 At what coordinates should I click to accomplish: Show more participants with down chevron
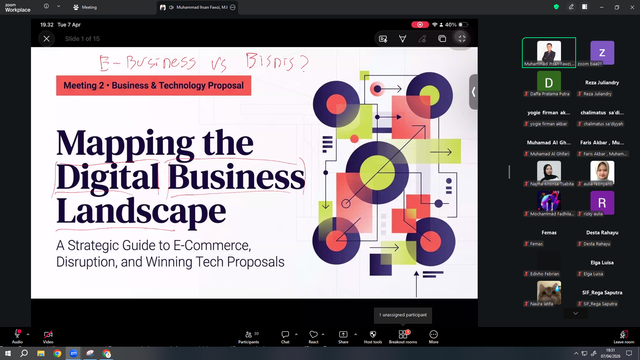576,313
